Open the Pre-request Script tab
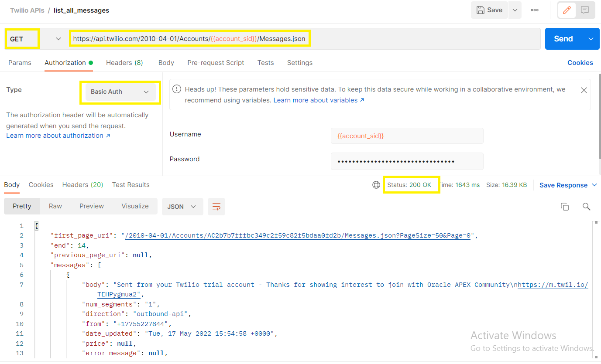Viewport: 601px width, 364px height. coord(216,63)
